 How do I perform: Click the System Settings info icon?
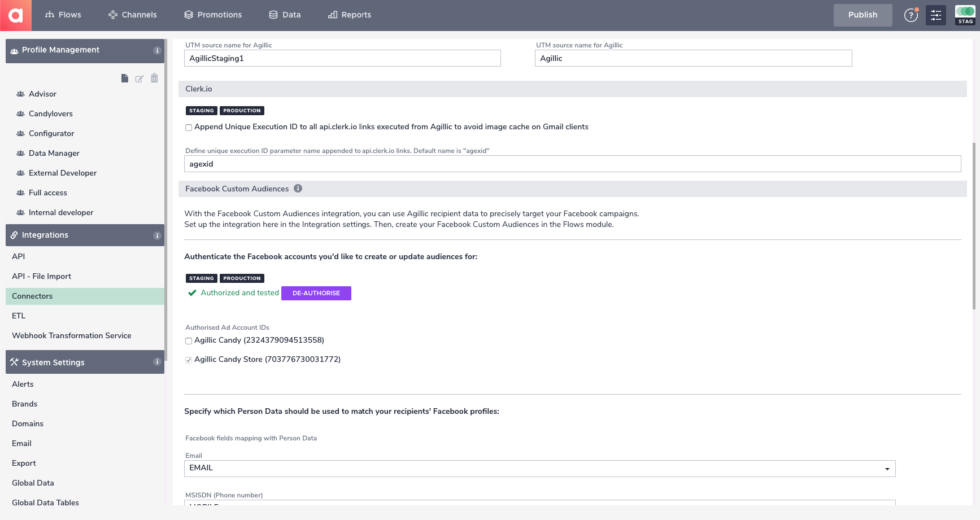click(157, 362)
